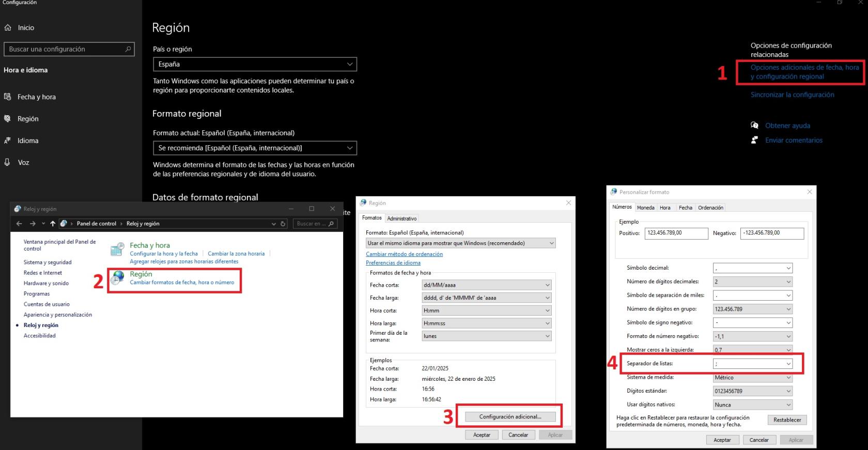Open Accesibilidad in Control Panel sidebar

coord(40,336)
